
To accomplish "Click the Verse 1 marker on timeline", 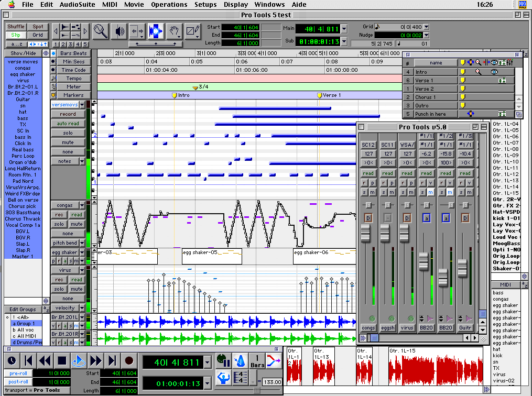I will 320,95.
